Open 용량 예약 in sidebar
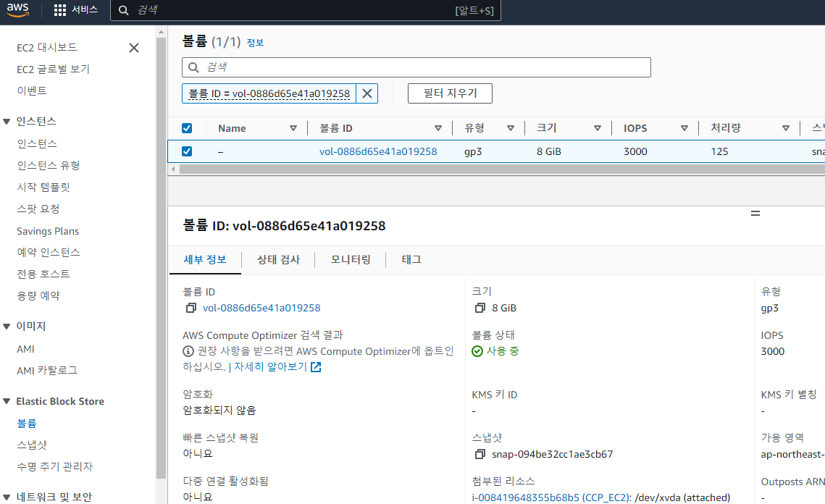This screenshot has width=825, height=504. (38, 295)
